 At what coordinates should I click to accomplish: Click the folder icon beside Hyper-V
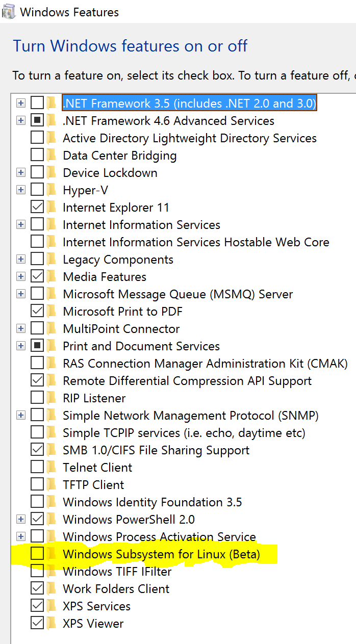[51, 190]
